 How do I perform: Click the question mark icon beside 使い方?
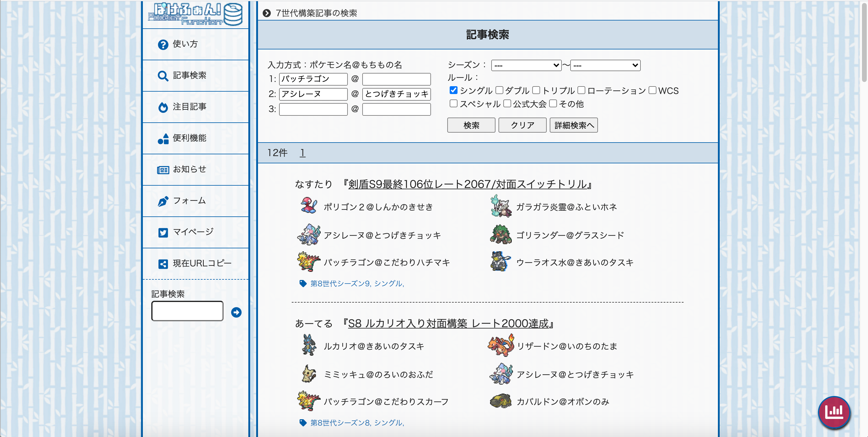(x=163, y=45)
